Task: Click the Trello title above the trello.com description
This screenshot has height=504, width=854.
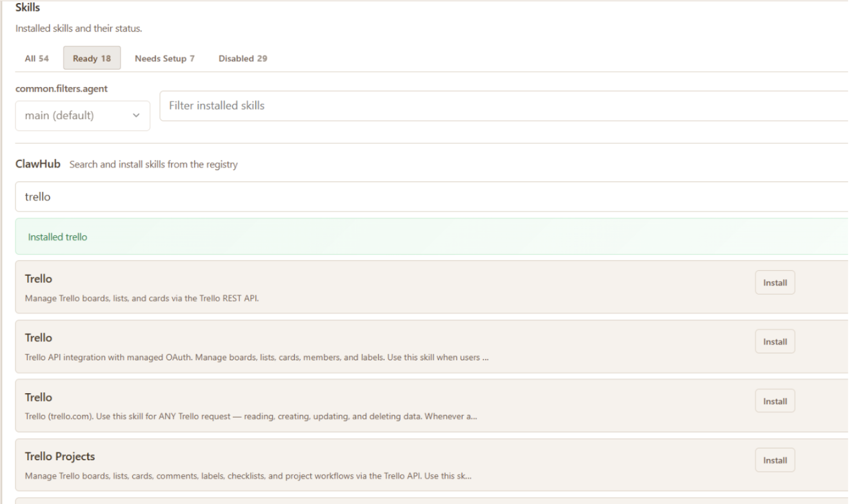Action: [x=38, y=397]
